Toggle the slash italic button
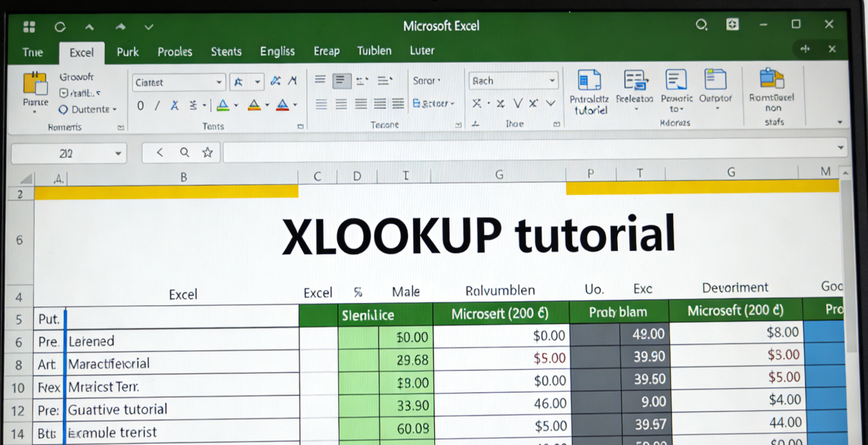 157,106
